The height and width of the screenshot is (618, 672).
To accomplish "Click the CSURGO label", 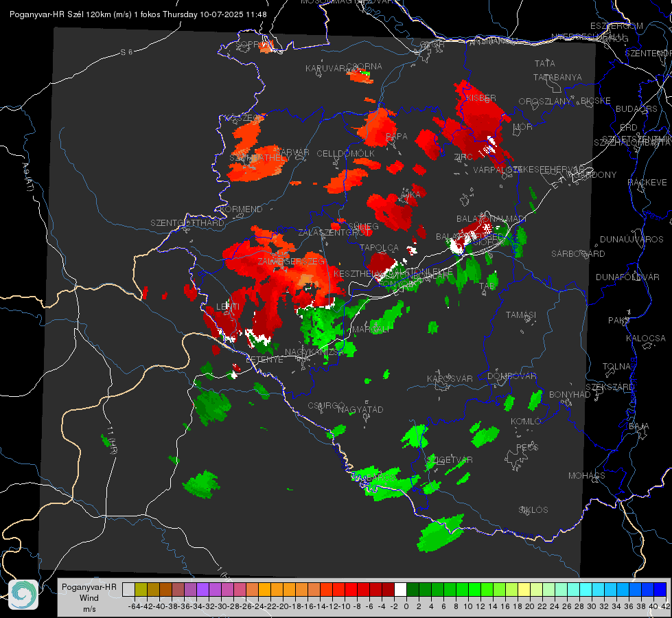I will tap(326, 405).
